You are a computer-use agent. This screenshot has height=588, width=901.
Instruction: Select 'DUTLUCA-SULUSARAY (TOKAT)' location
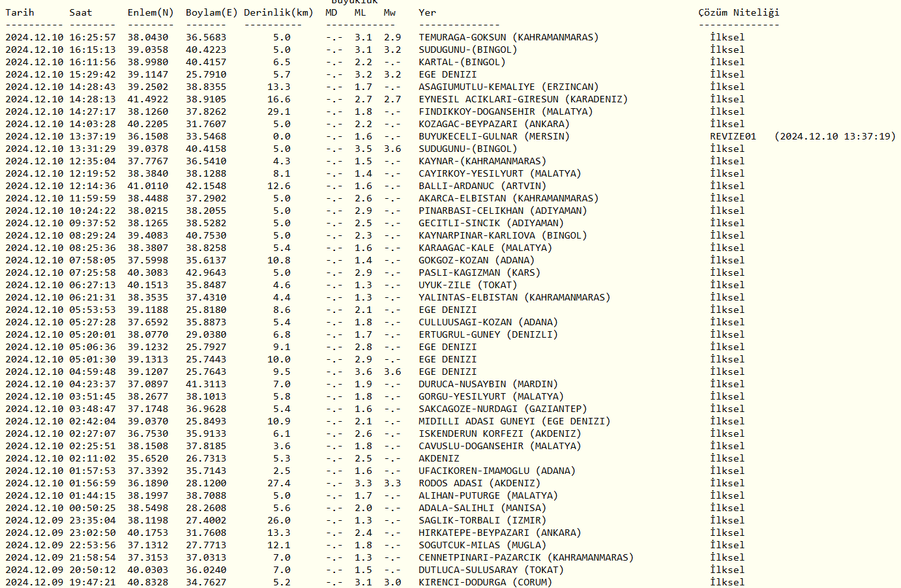coord(491,570)
